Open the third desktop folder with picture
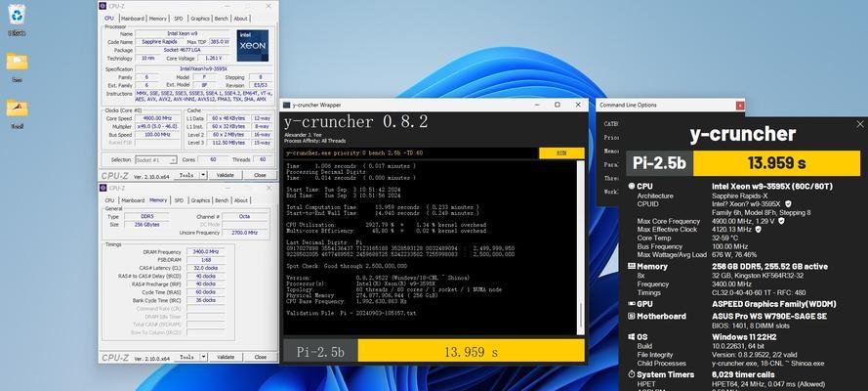Viewport: 868px width, 391px height. 17,108
